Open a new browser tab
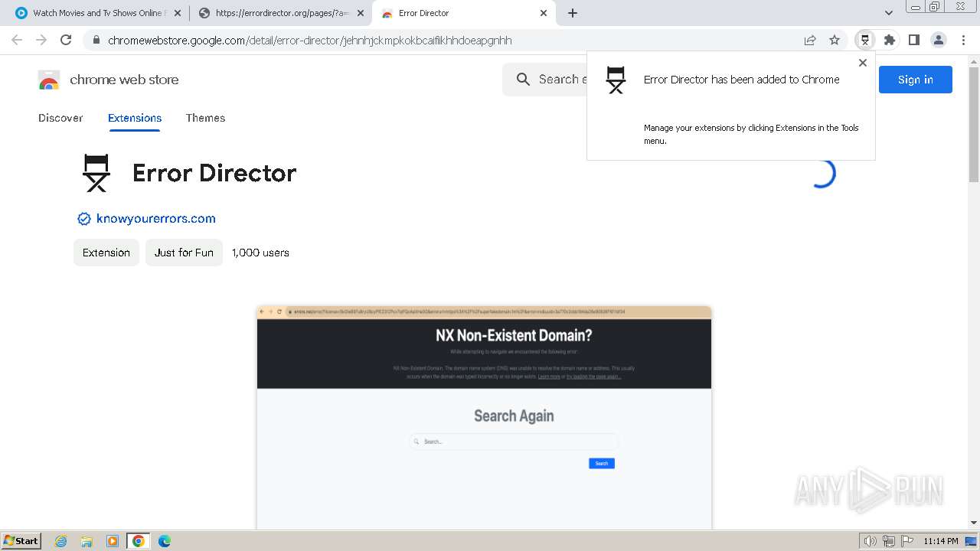Viewport: 980px width, 551px height. click(x=573, y=13)
